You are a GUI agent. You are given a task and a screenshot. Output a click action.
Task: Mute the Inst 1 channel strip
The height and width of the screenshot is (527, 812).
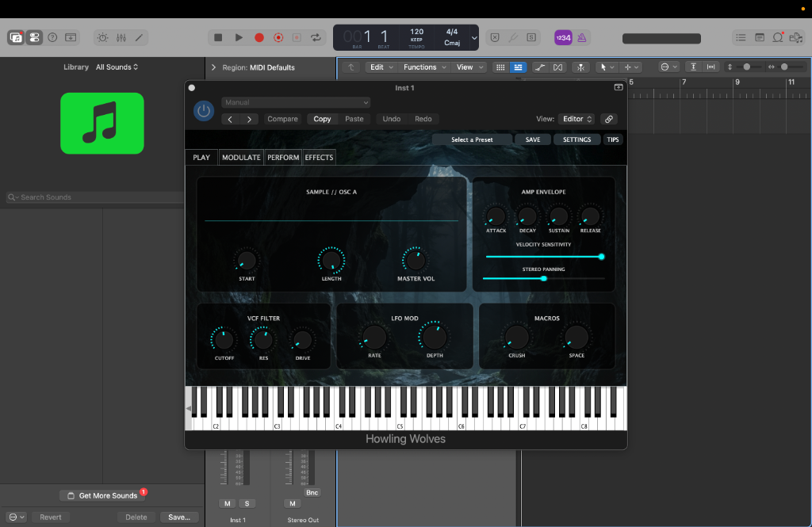(227, 503)
